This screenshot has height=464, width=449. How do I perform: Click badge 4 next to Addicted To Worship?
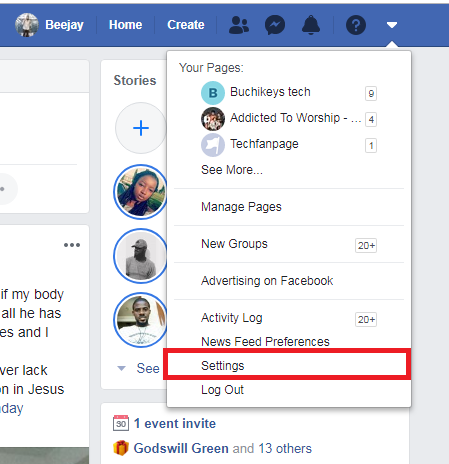[x=371, y=119]
